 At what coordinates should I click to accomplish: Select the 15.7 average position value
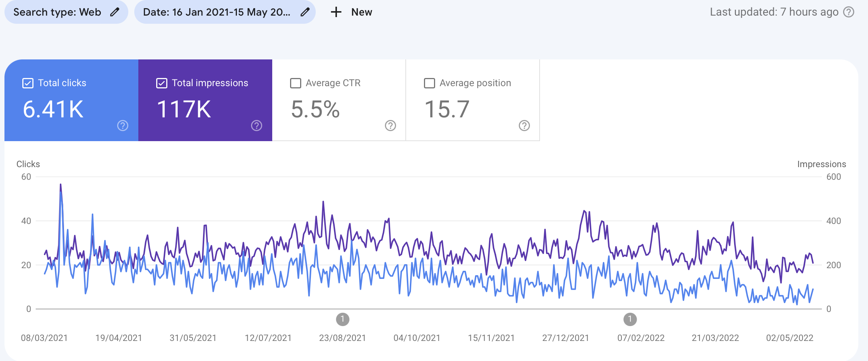pos(447,109)
